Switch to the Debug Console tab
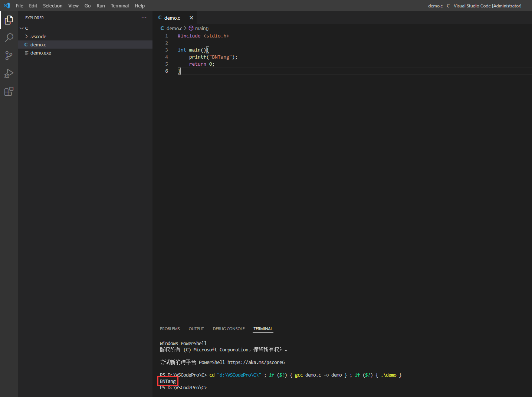Image resolution: width=532 pixels, height=397 pixels. click(x=229, y=329)
